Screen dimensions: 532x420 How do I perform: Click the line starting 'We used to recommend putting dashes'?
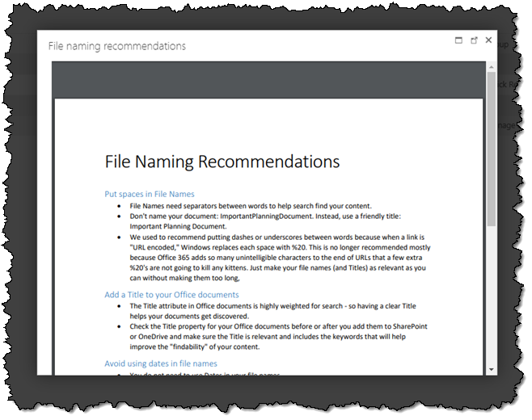(277, 237)
